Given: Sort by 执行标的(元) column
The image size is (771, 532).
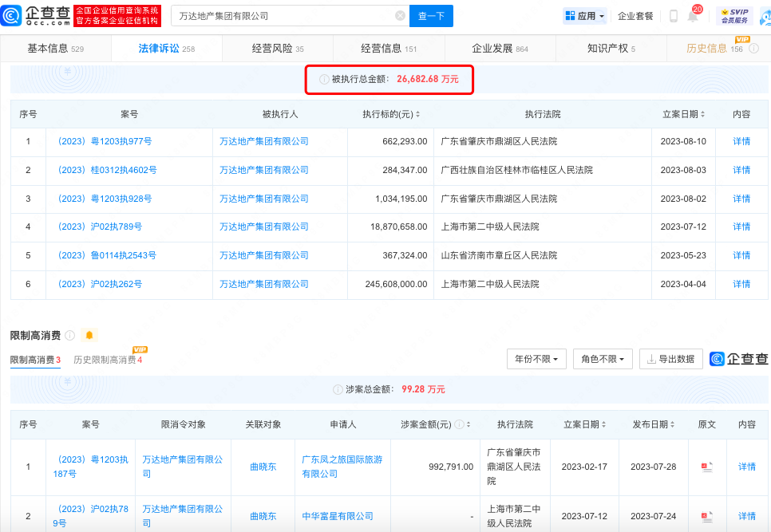Looking at the screenshot, I should 417,115.
